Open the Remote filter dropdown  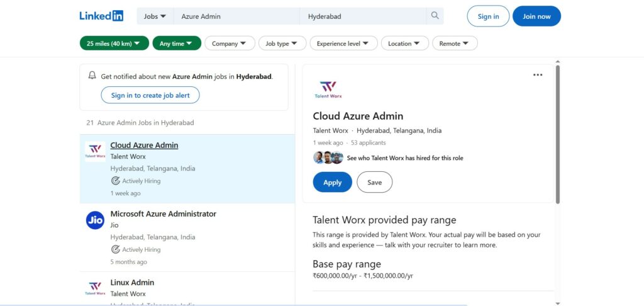(454, 43)
